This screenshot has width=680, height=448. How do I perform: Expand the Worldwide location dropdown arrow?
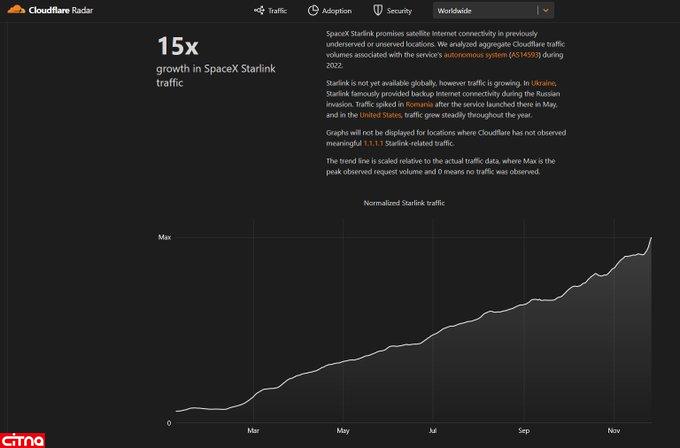tap(545, 10)
